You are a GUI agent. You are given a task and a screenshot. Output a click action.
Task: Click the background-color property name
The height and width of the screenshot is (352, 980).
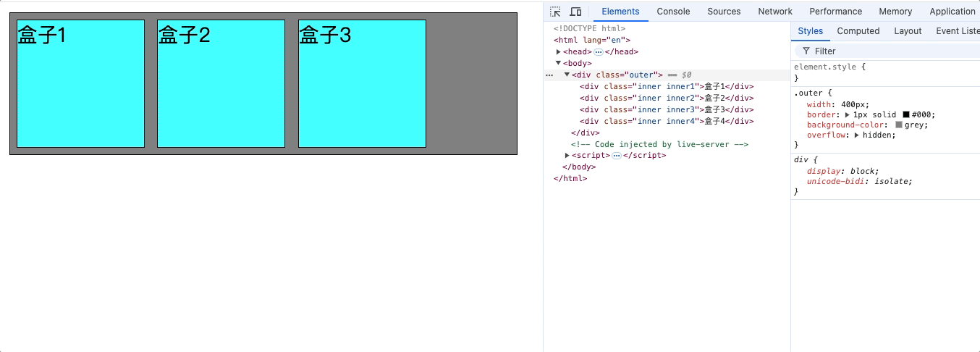845,125
